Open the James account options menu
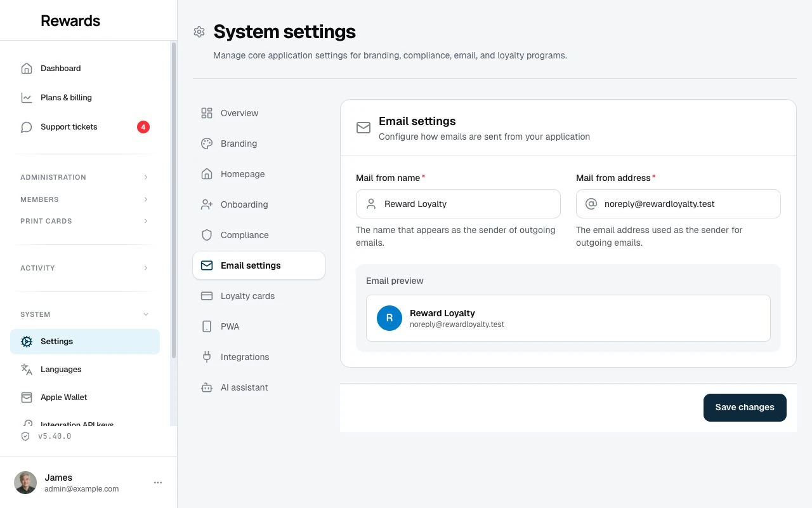Image resolution: width=812 pixels, height=508 pixels. (x=158, y=483)
